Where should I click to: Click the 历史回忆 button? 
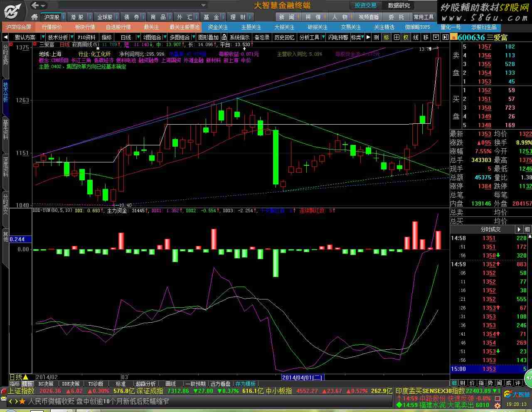[x=284, y=37]
